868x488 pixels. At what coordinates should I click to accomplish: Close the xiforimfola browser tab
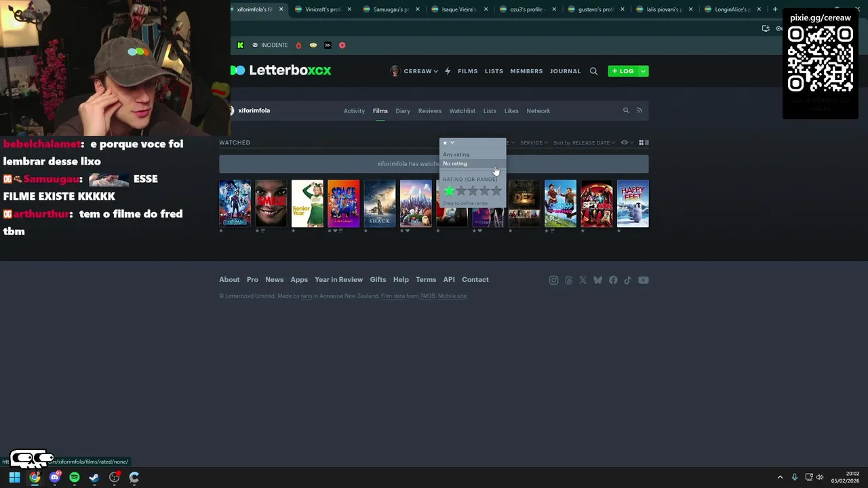(281, 9)
